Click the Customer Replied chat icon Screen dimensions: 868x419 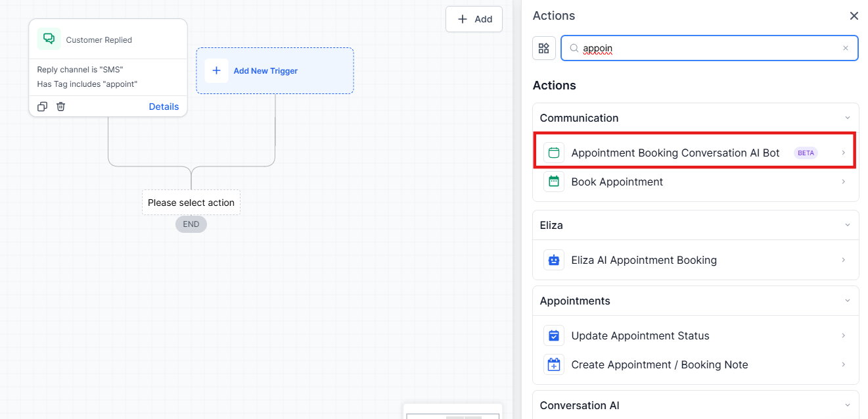[x=49, y=39]
